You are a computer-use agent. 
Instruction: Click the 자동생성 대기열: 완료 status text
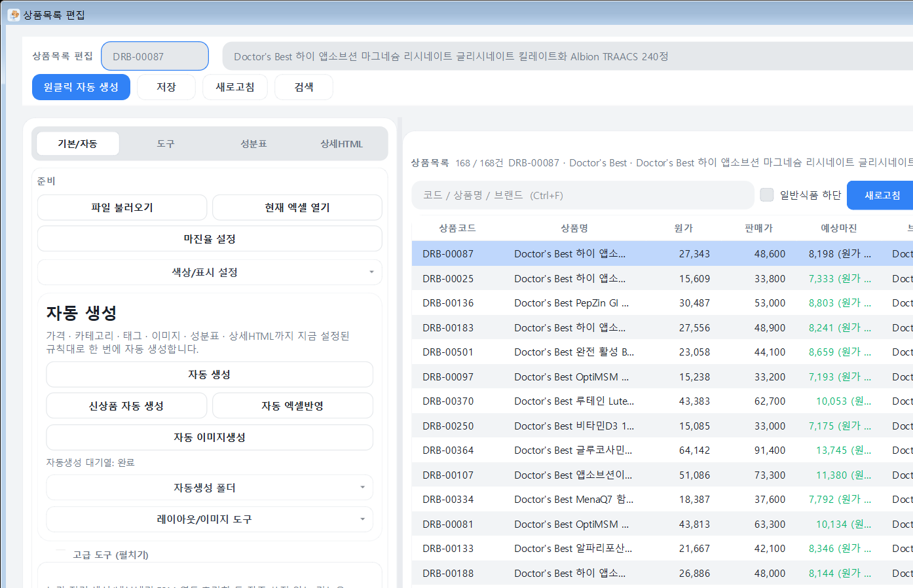coord(90,462)
